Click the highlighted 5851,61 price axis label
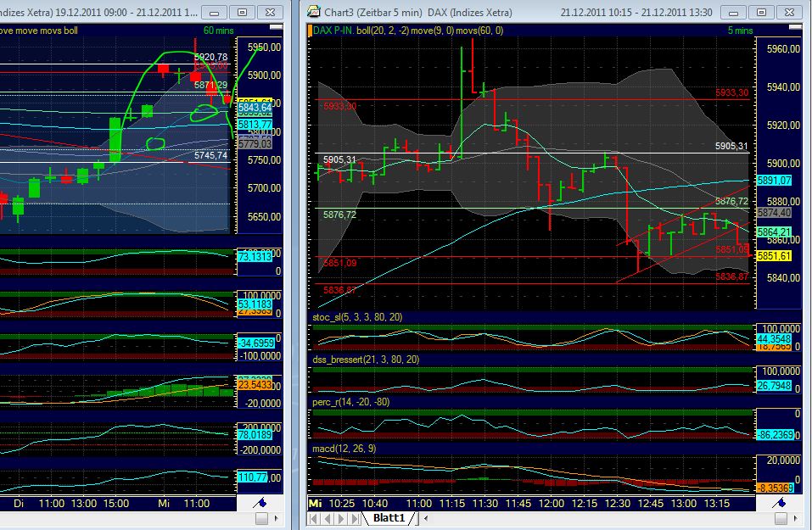This screenshot has width=812, height=530. click(774, 254)
